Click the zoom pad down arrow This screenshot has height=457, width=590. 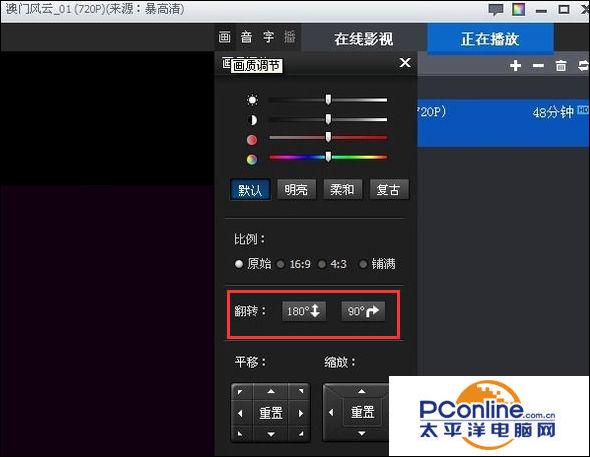pyautogui.click(x=362, y=434)
